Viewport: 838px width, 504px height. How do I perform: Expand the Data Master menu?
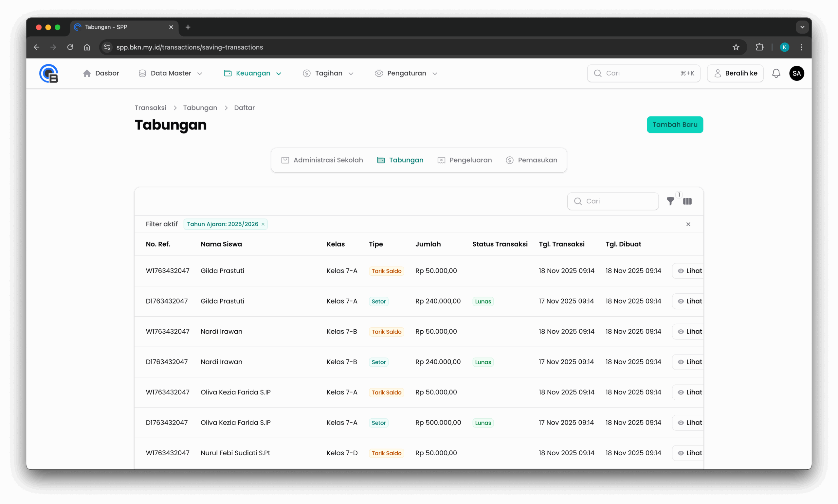click(170, 73)
